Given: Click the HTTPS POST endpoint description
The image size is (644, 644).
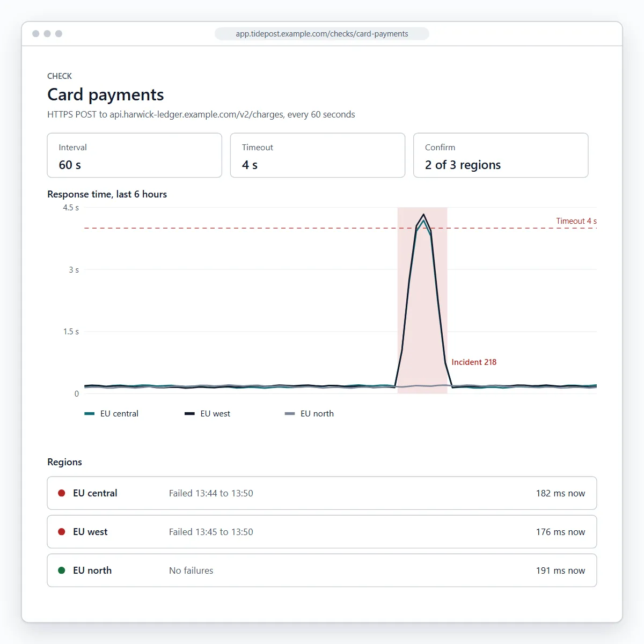Looking at the screenshot, I should point(201,114).
